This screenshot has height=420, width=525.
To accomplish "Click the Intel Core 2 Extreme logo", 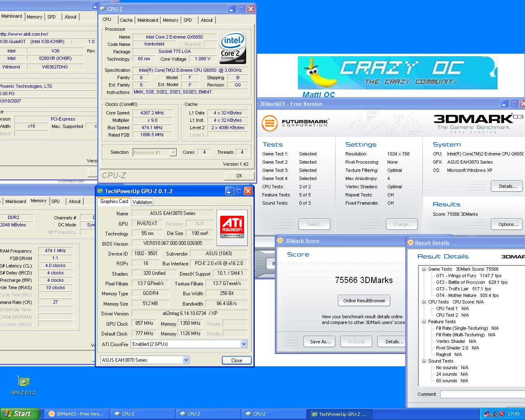I will (233, 48).
